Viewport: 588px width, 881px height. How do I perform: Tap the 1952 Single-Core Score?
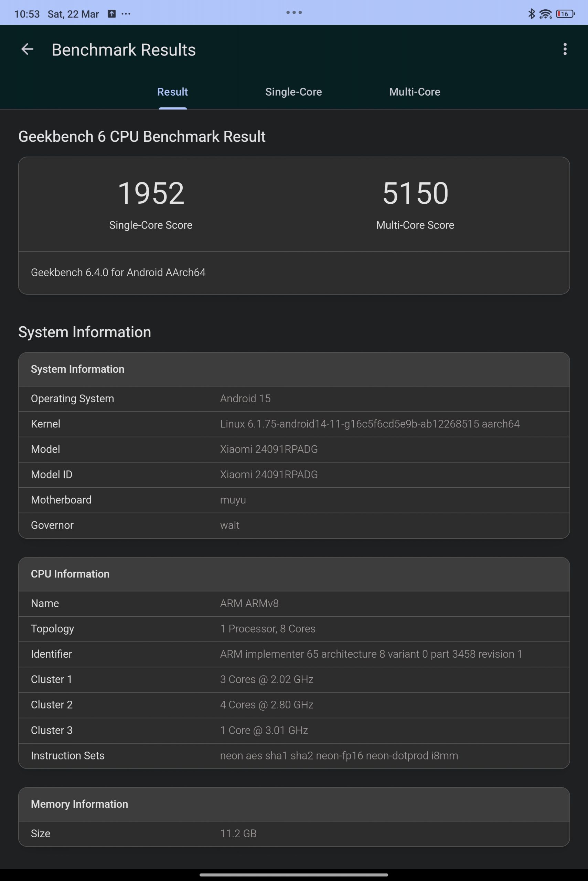click(x=151, y=193)
